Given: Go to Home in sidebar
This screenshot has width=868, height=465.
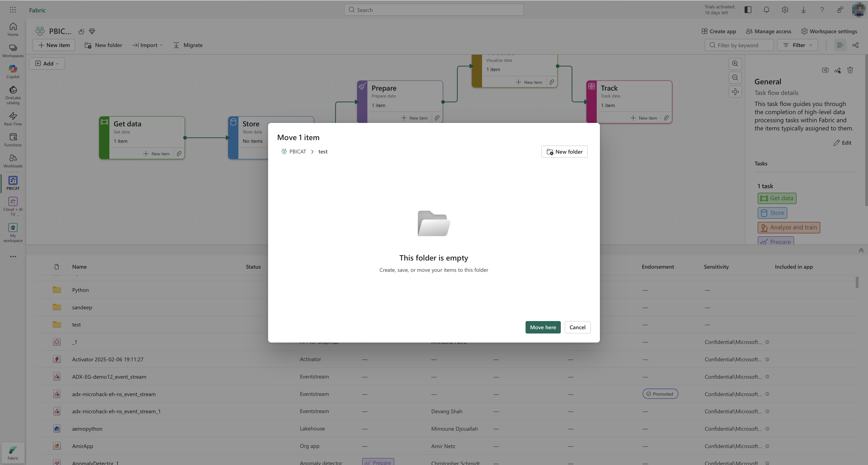Looking at the screenshot, I should pyautogui.click(x=13, y=29).
